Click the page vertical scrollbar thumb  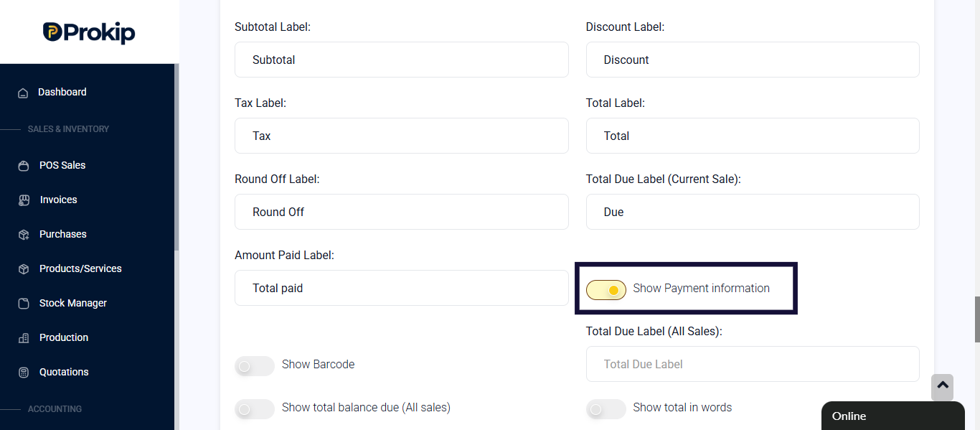pos(976,319)
